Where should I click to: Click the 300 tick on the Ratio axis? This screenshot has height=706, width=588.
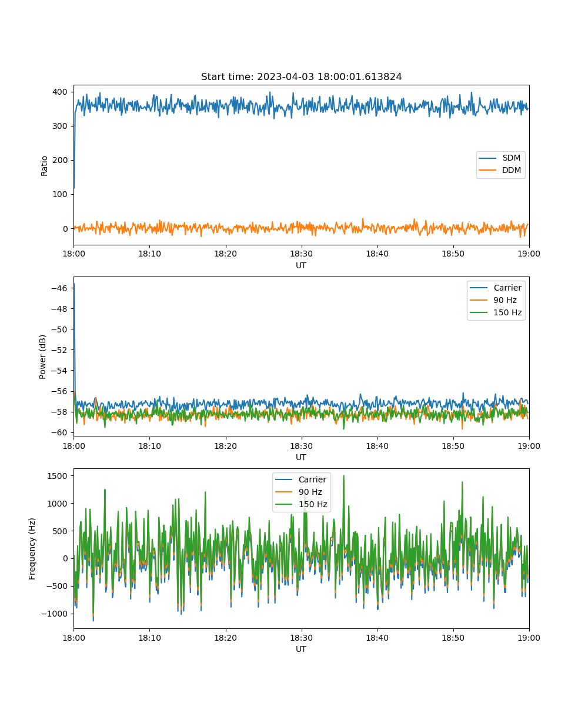click(x=61, y=126)
